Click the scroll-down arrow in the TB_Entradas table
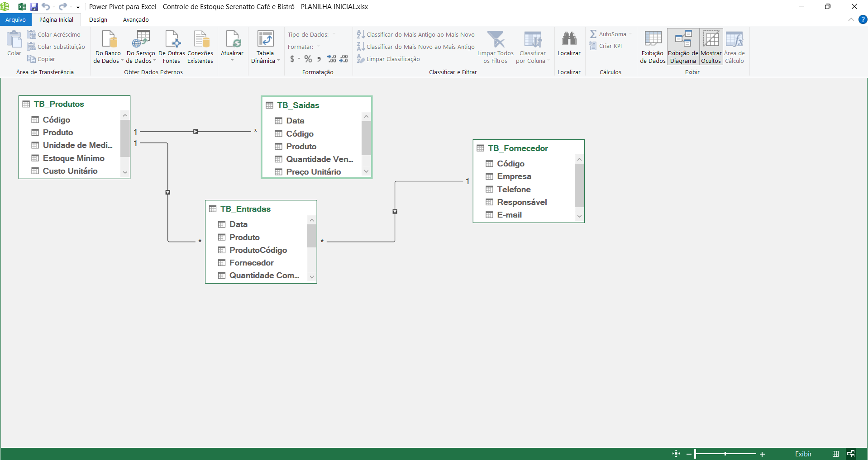Image resolution: width=868 pixels, height=460 pixels. (x=312, y=277)
